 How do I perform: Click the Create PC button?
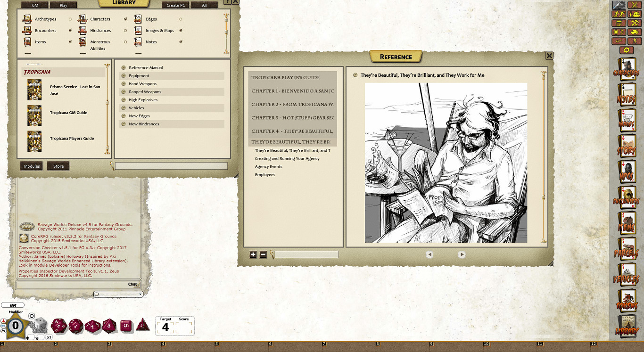[x=175, y=5]
